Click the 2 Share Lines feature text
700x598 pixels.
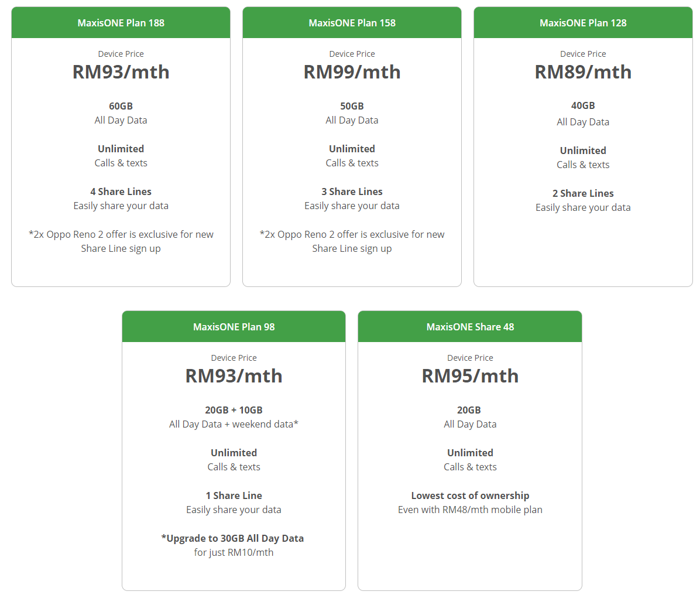click(583, 193)
